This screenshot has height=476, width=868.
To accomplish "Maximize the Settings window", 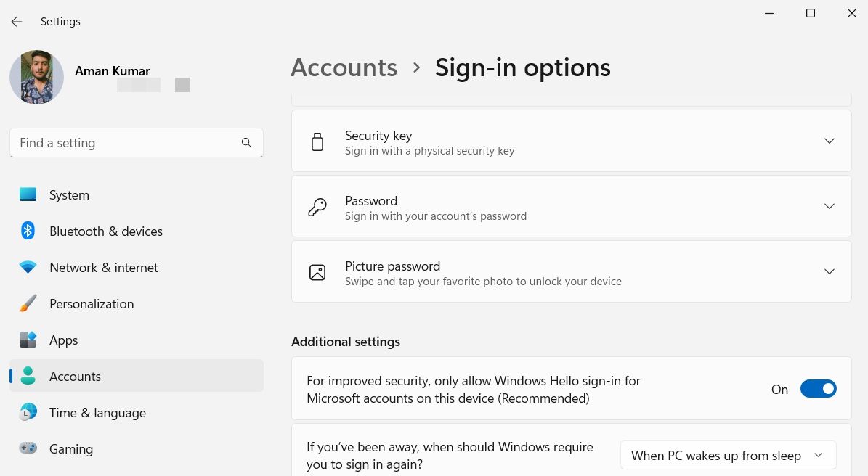I will [811, 13].
